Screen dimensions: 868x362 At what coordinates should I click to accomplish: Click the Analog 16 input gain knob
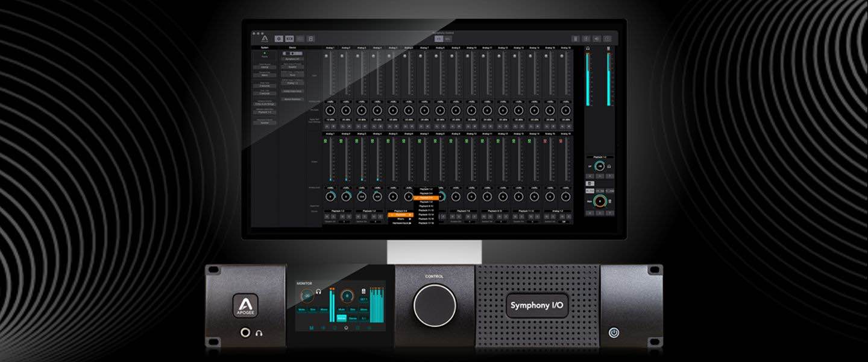pos(566,110)
